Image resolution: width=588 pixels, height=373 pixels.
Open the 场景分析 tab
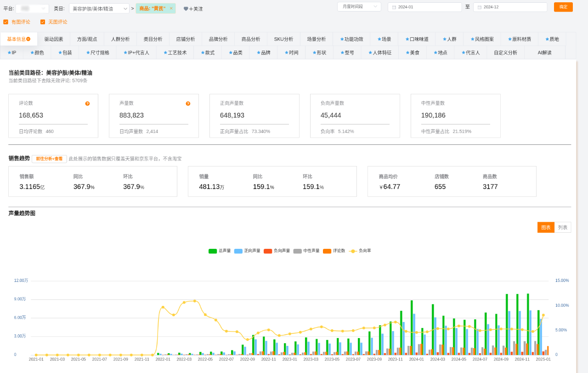317,39
